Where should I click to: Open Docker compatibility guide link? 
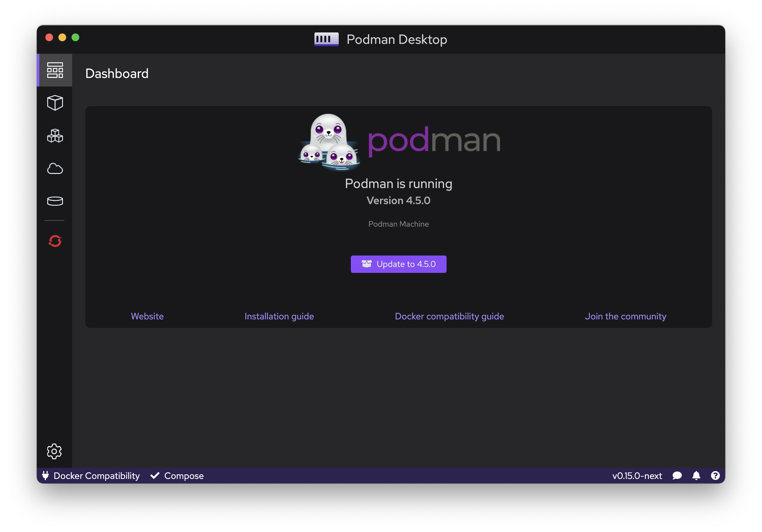450,316
